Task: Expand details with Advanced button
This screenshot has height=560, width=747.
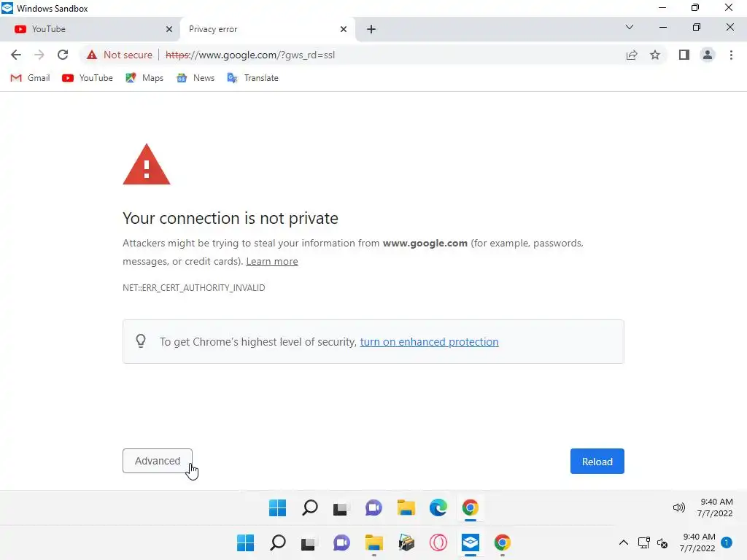Action: [x=157, y=461]
